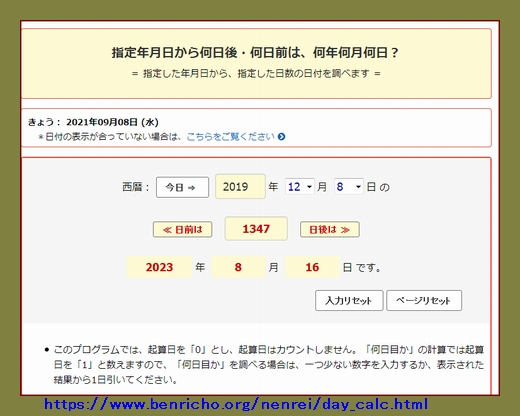Viewport: 520px width, 416px height.
Task: Click the result day field 16
Action: [x=312, y=267]
